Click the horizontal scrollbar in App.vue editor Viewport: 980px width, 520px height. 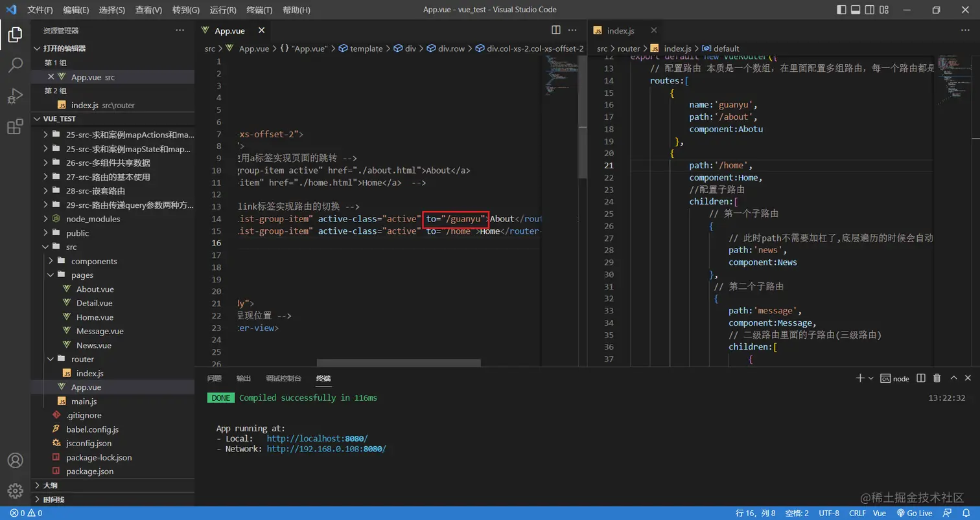pyautogui.click(x=398, y=363)
